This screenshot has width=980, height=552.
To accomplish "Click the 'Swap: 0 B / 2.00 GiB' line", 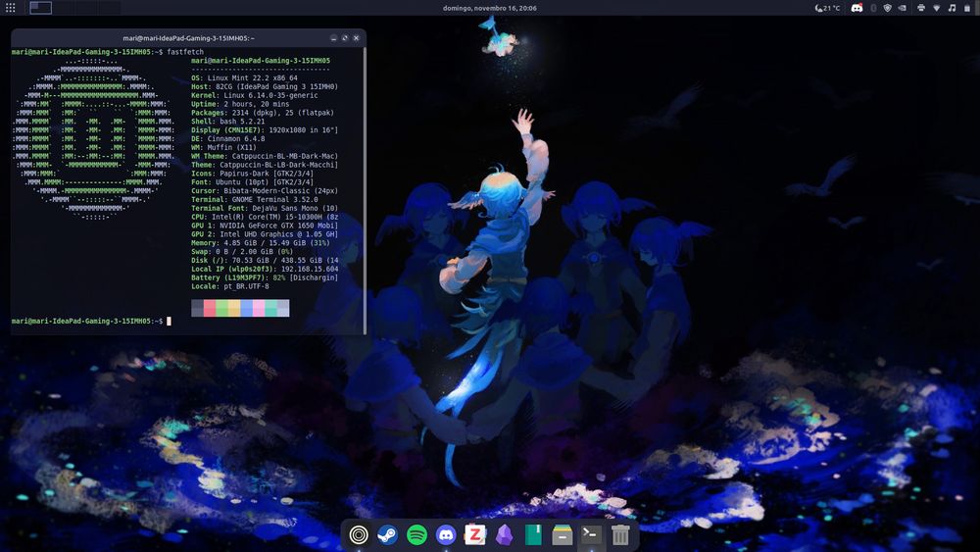I will (242, 252).
